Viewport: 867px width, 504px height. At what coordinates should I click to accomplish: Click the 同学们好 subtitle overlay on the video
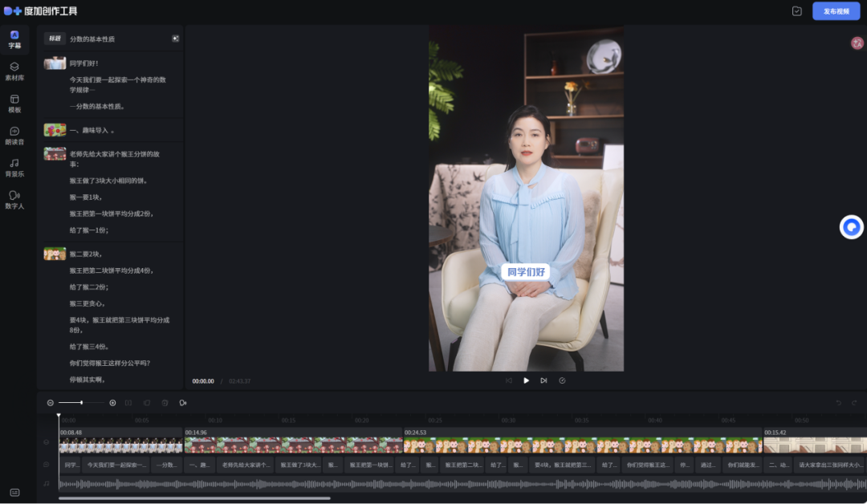click(x=526, y=272)
